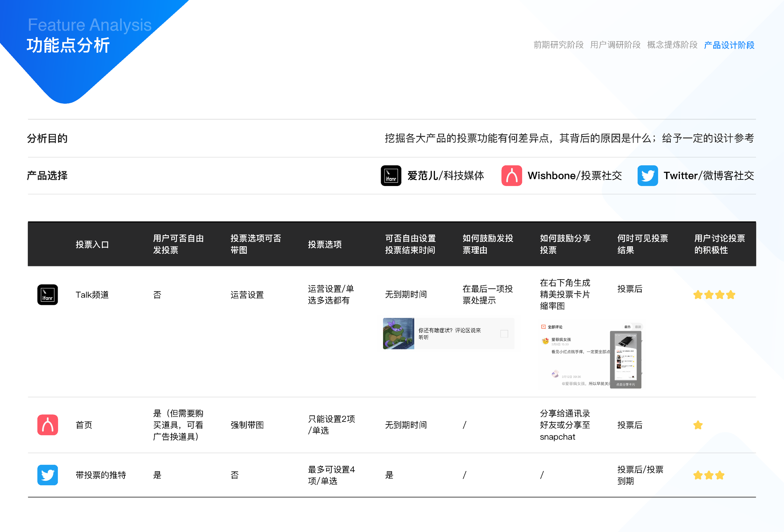Click the 用户可否自由发投票 column header
The image size is (784, 532).
point(178,244)
